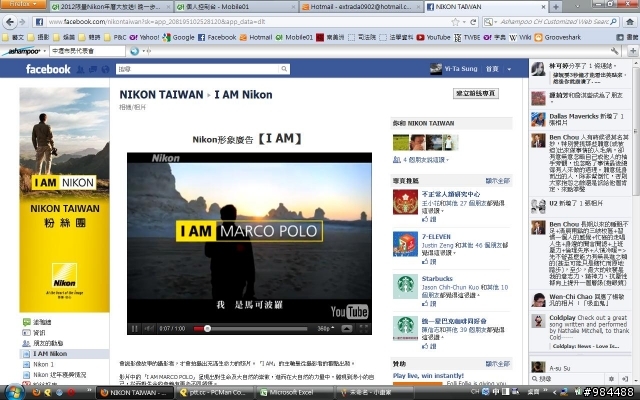Switch to PCMan taskbar window
The height and width of the screenshot is (400, 640).
coord(216,393)
